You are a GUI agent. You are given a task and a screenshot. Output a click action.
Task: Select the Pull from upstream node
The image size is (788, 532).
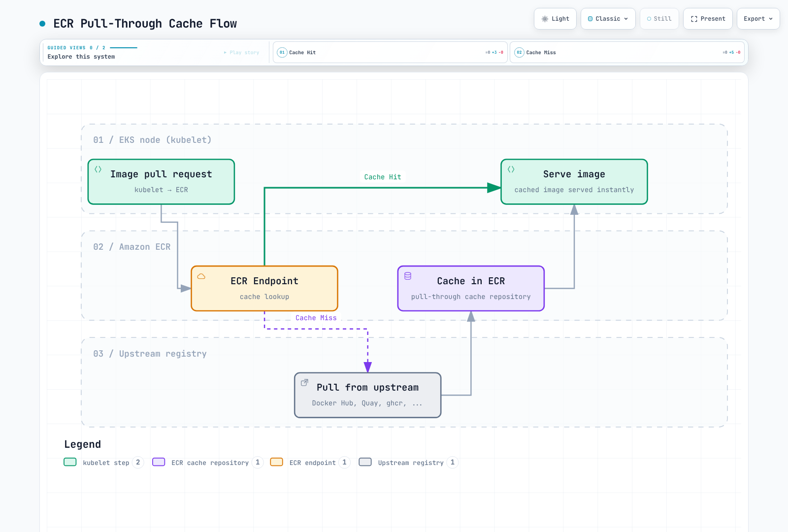[368, 395]
